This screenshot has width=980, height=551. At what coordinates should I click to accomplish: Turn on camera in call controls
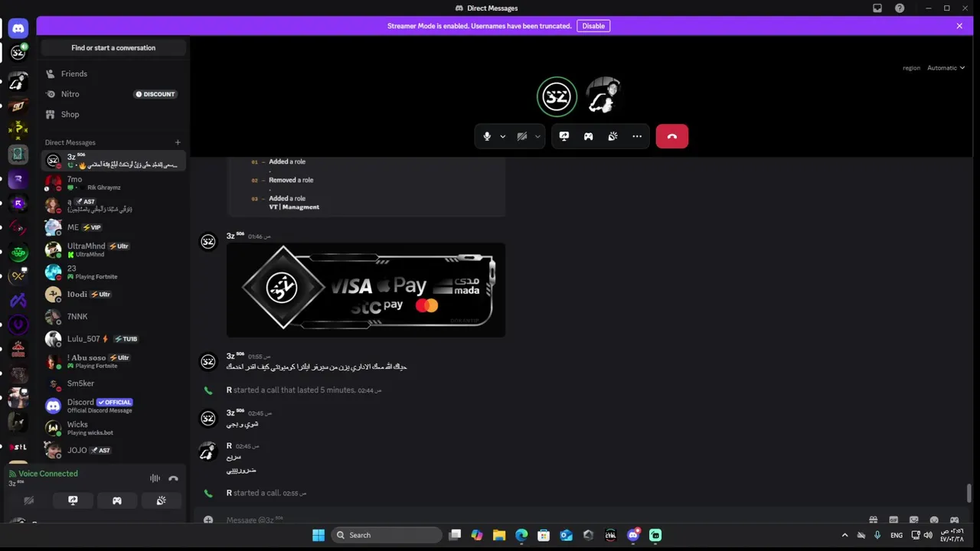(x=522, y=136)
